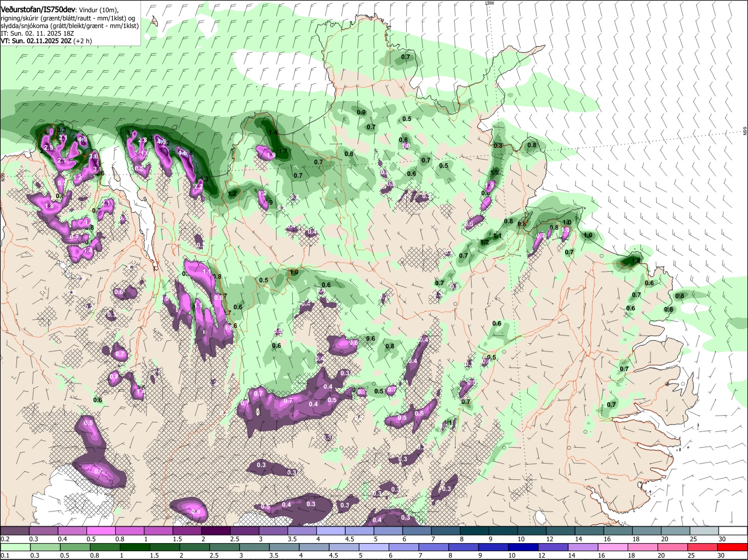Select the 1.7 precipitation value on the map
Screen dimensions: 748x560
click(x=283, y=151)
